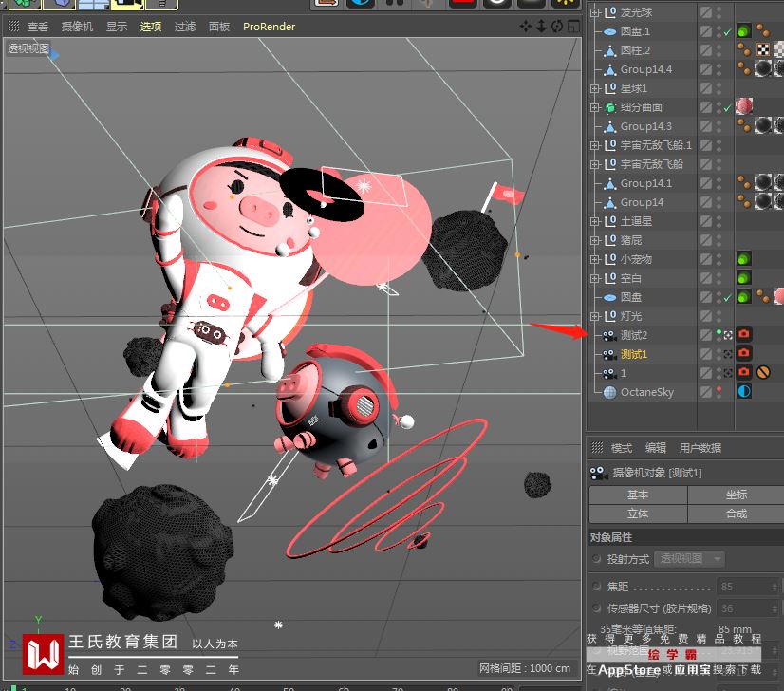Open the 过滤 viewport menu

click(184, 27)
